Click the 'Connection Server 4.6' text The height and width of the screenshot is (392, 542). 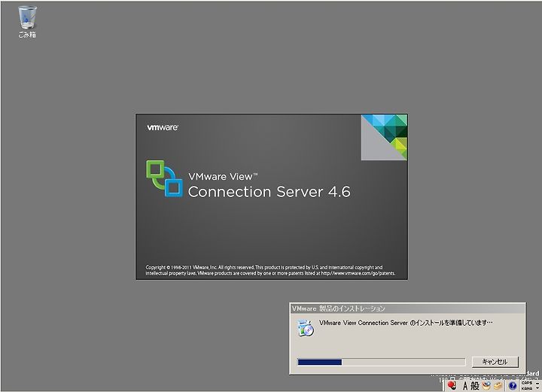pos(269,192)
